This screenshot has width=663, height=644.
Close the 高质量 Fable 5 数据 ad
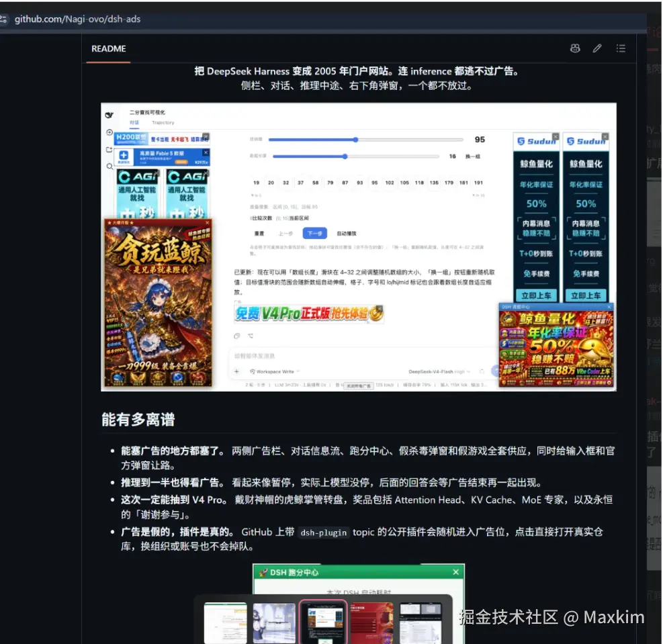coord(206,152)
